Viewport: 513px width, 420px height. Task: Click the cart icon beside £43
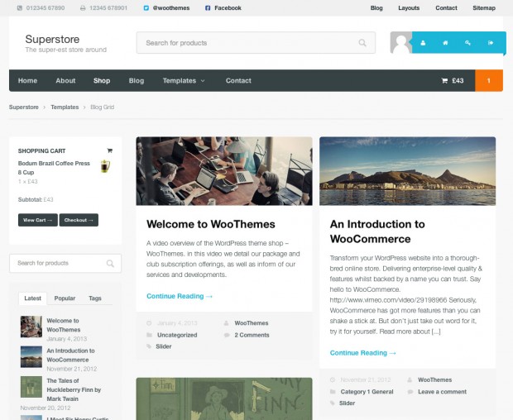tap(444, 81)
